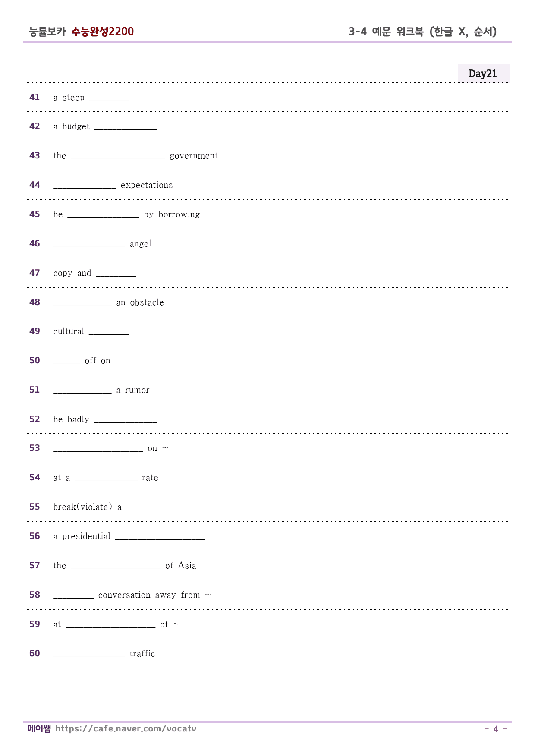
Task: Click the blank after 'cultural'
Action: pyautogui.click(x=109, y=332)
